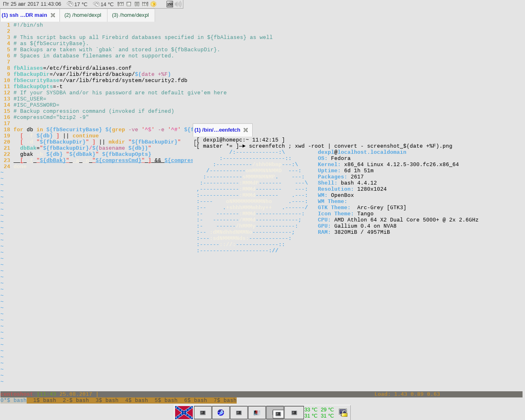Click the '4$ bash' screen window entry
The image size is (525, 420).
137,400
